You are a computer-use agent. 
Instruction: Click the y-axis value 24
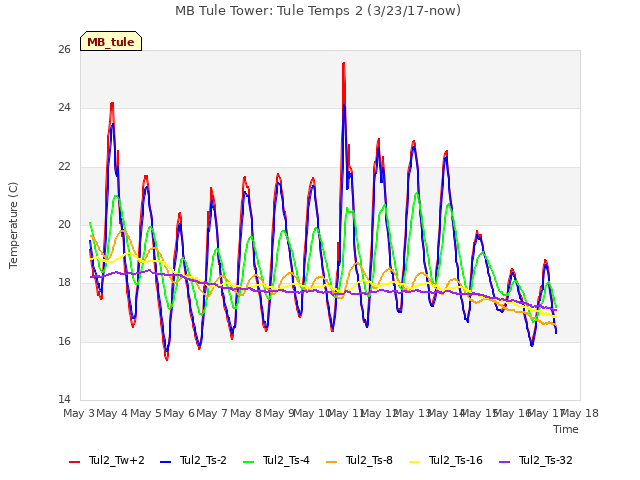point(64,108)
